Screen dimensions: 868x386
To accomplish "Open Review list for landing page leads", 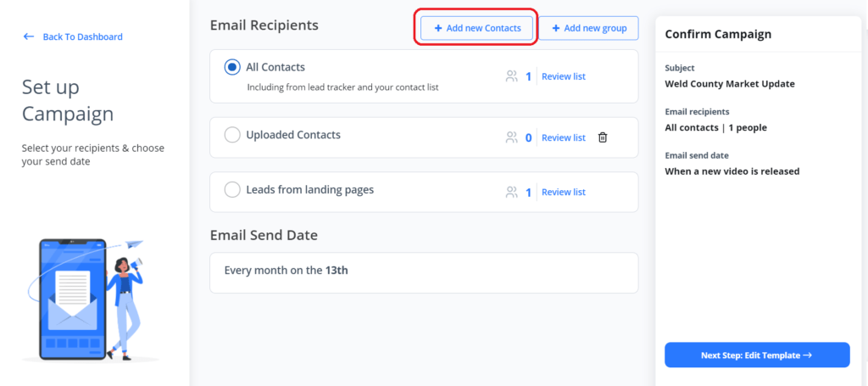I will [x=563, y=192].
